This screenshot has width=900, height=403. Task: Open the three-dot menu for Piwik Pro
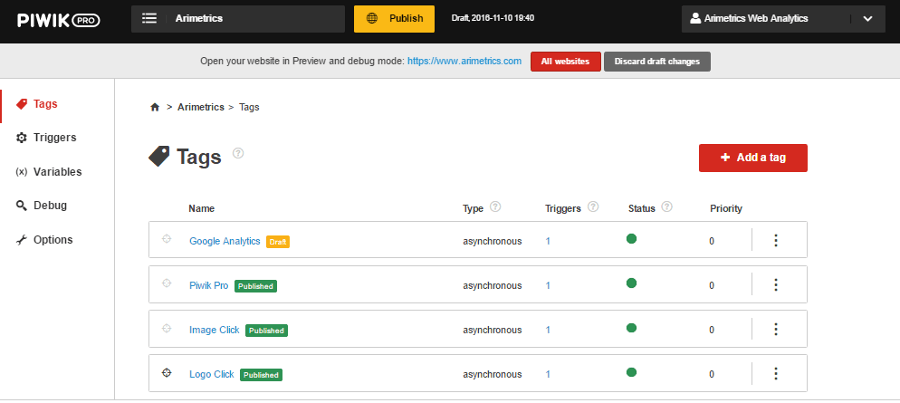coord(775,284)
